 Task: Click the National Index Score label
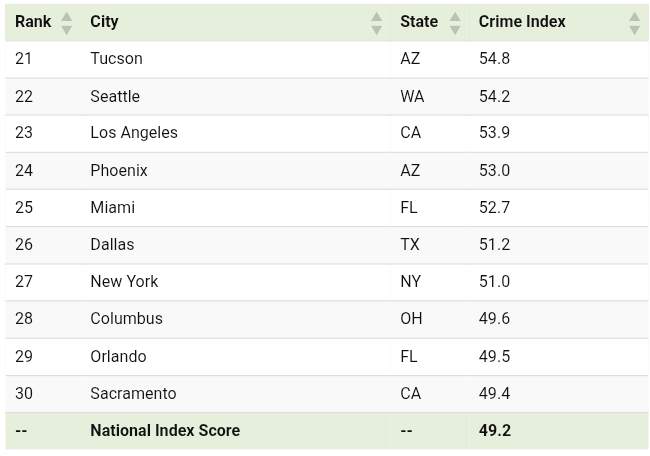coord(165,431)
